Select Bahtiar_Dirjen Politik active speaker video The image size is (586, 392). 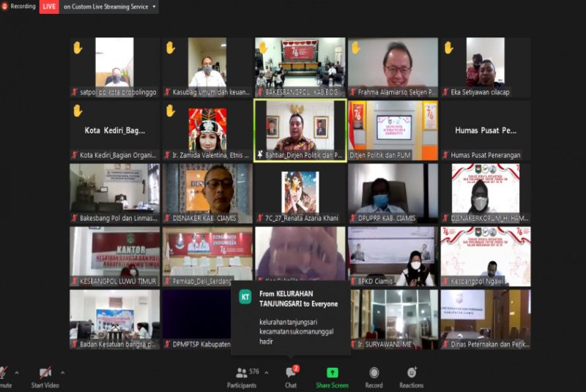click(300, 131)
